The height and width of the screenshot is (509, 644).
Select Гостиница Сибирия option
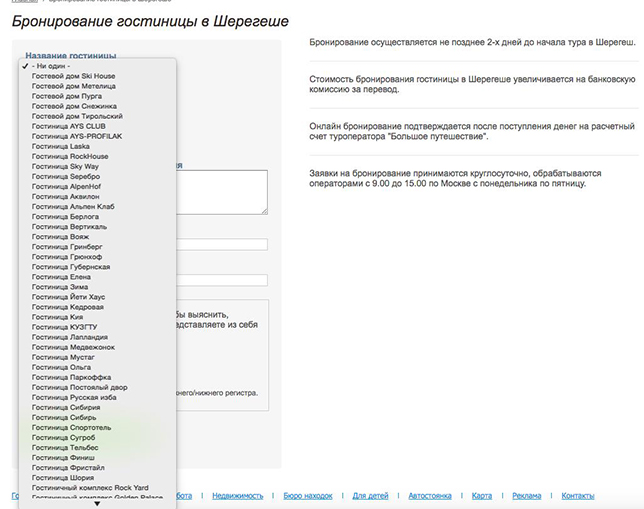97,408
